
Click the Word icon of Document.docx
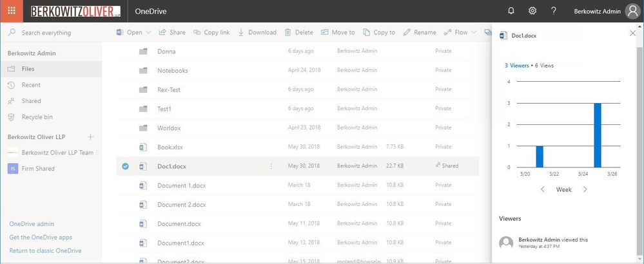(x=143, y=224)
